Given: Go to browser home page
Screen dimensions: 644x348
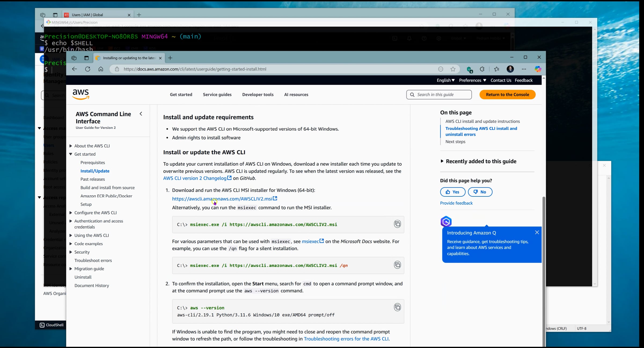Looking at the screenshot, I should tap(101, 69).
